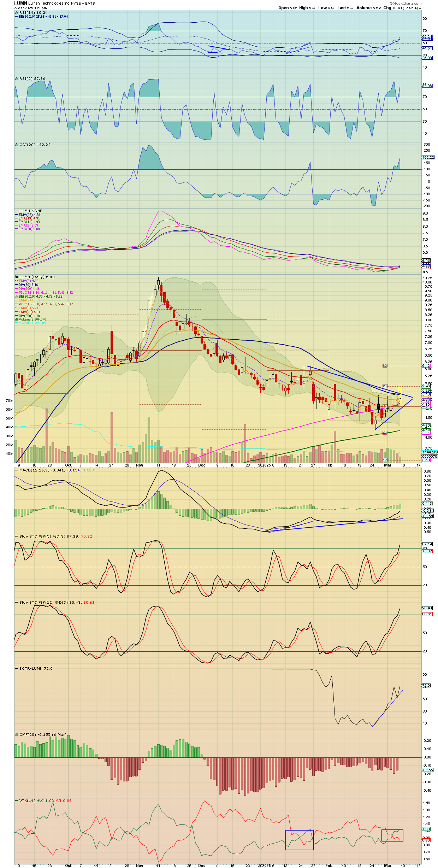
Task: Click the R2 pivot marker
Action: 385,365
